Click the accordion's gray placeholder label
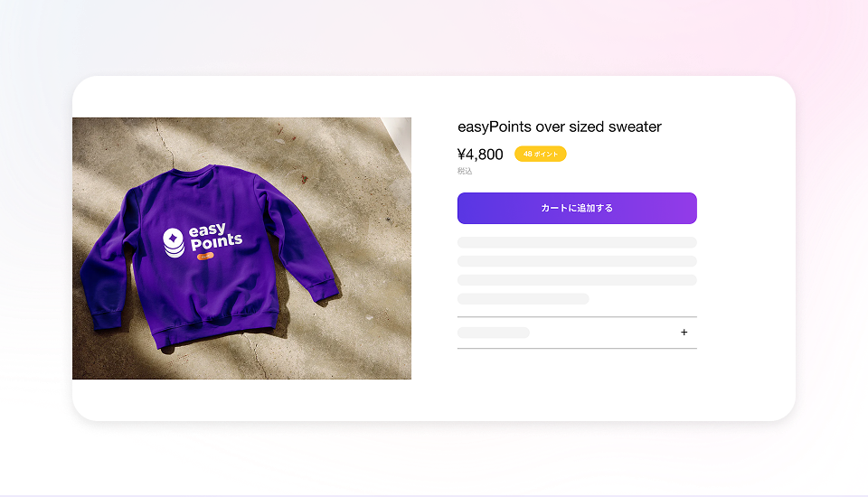The height and width of the screenshot is (497, 868). tap(494, 333)
